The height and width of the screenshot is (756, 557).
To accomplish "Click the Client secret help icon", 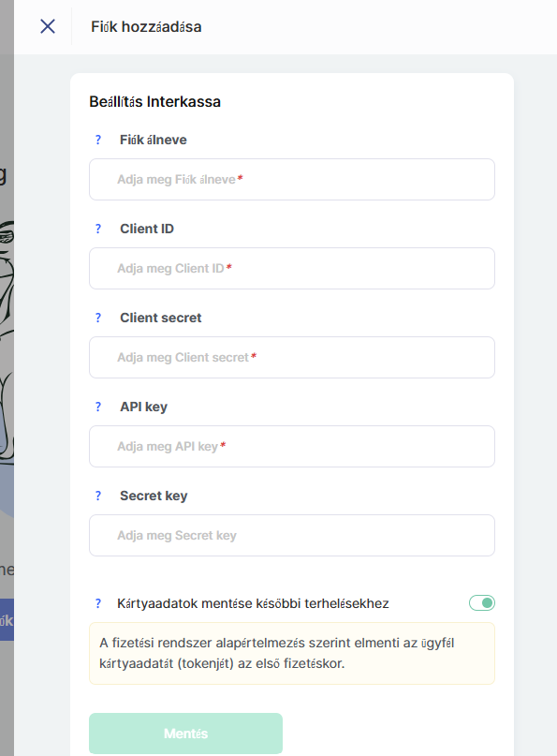I will point(98,318).
